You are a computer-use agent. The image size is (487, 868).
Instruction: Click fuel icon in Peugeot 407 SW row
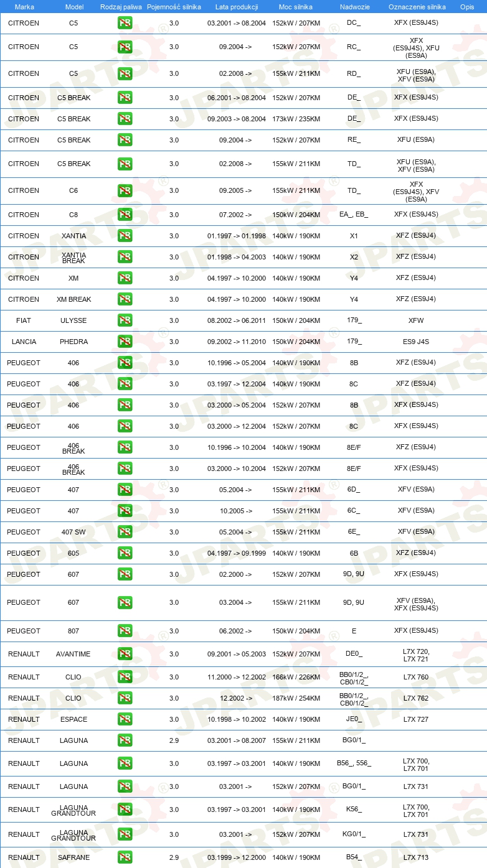pos(125,532)
